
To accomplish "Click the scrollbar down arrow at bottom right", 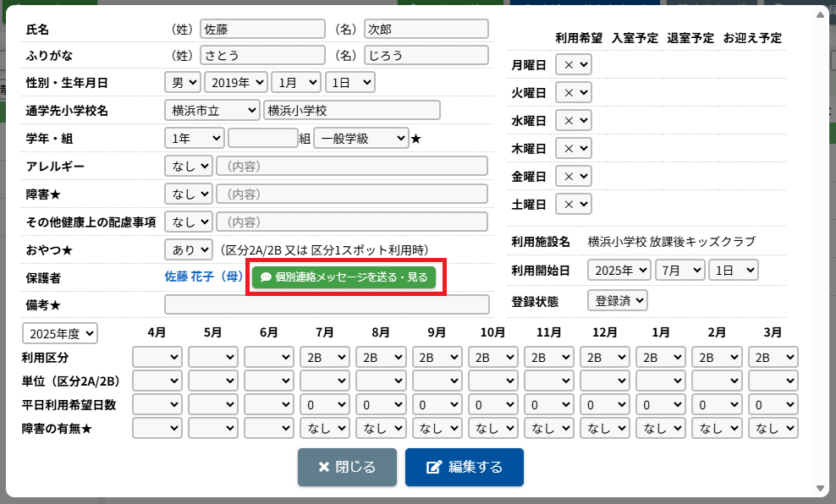I will [x=821, y=489].
